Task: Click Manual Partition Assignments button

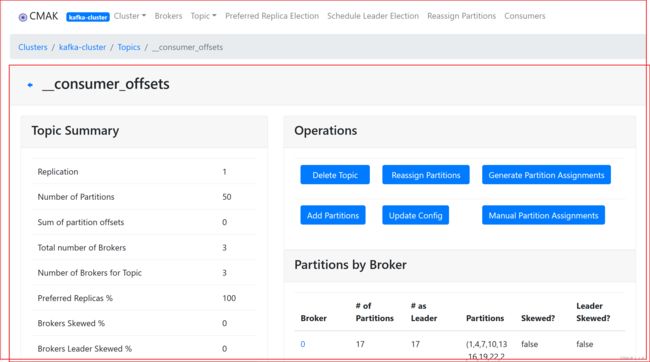Action: click(543, 215)
